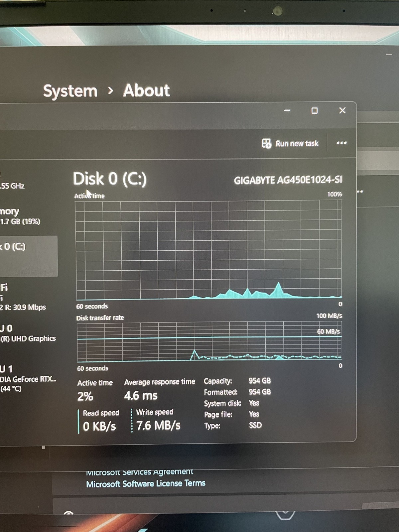Click the GIGABYTE AG450E1024-SI model text
Image resolution: width=399 pixels, height=532 pixels.
coord(288,180)
